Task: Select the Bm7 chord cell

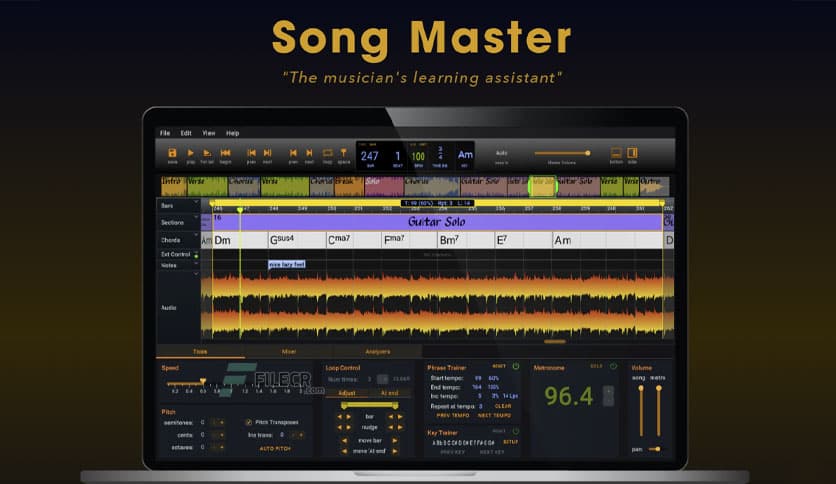Action: point(466,240)
